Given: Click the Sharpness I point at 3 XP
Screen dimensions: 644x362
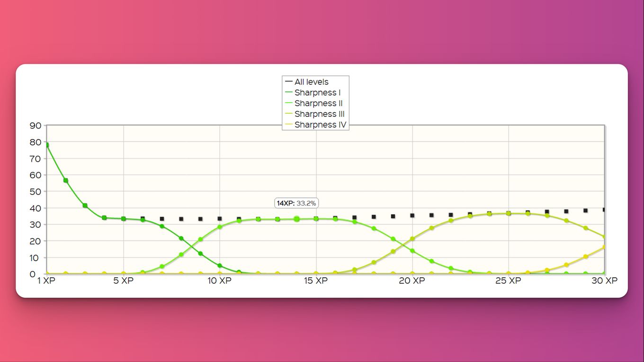Looking at the screenshot, I should [x=85, y=205].
